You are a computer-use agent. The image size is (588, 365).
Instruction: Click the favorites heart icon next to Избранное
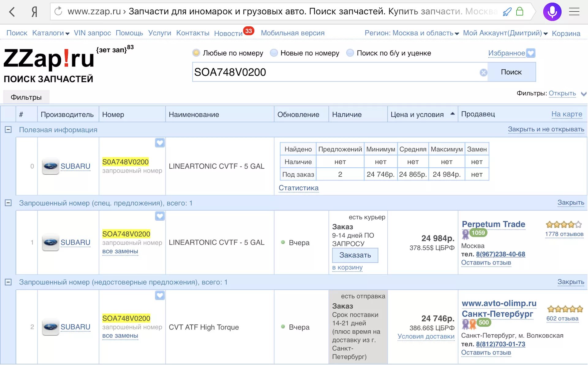[x=531, y=53]
